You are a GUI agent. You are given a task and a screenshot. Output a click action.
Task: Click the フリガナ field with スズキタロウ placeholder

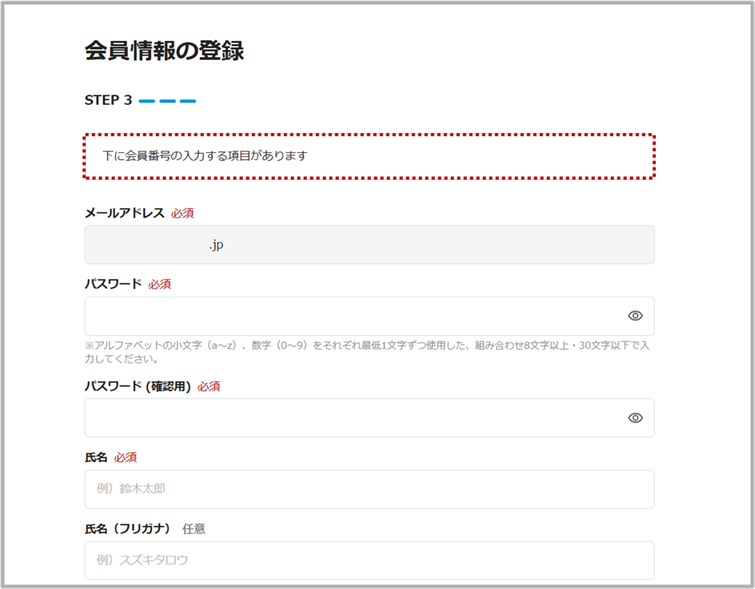click(369, 560)
